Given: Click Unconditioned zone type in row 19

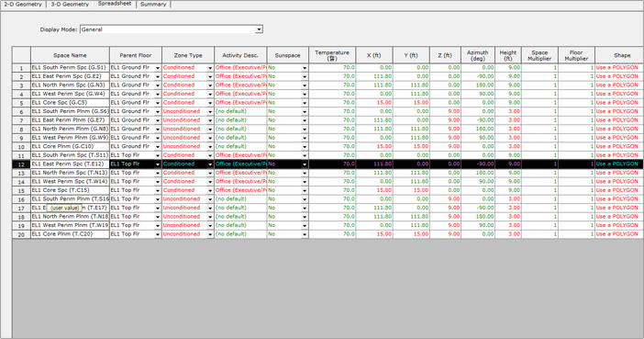Looking at the screenshot, I should pyautogui.click(x=184, y=225).
